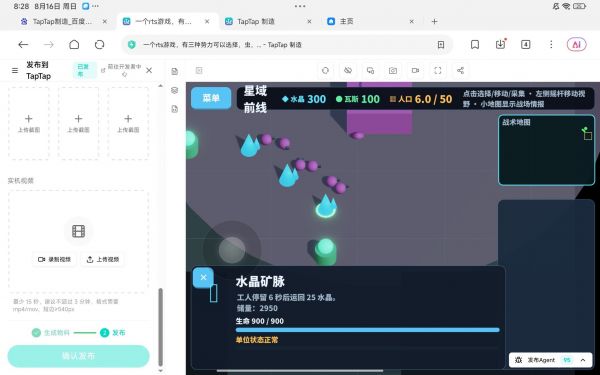Focus the address bar URL field
The width and height of the screenshot is (600, 375).
287,45
